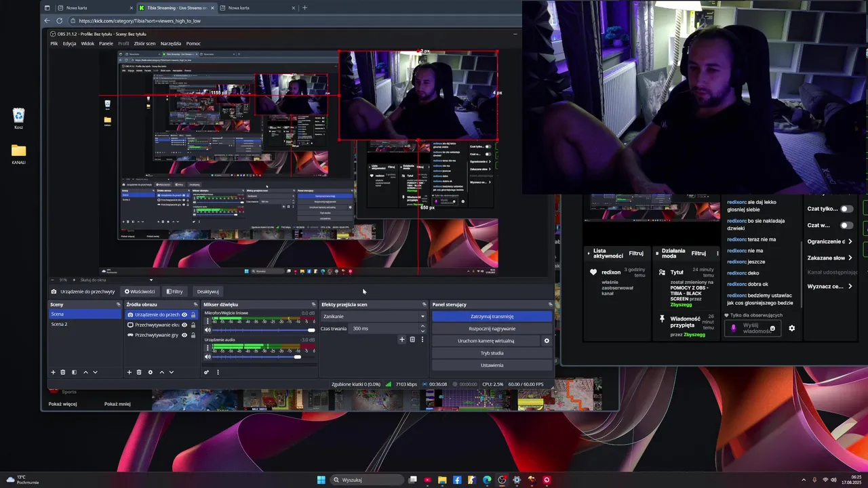The height and width of the screenshot is (488, 868).
Task: Delete selected scene with Sceny trash icon
Action: 63,372
